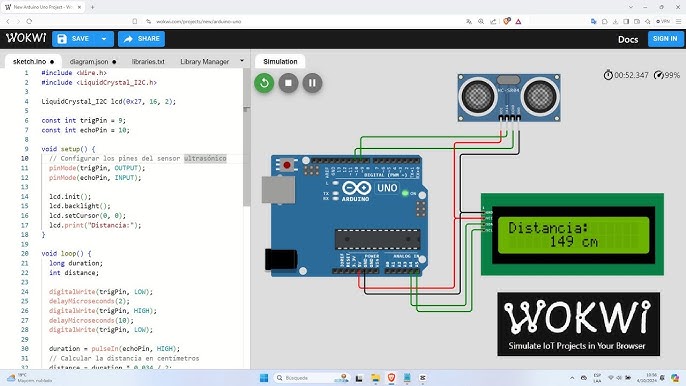
Task: Click the HC-SR04 ultrasonic sensor
Action: click(x=509, y=97)
